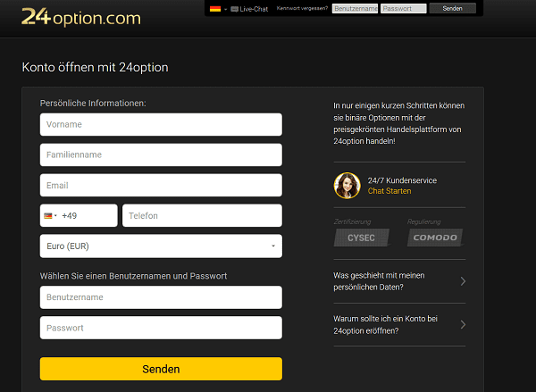Screen dimensions: 536x392
Task: Focus the Telefon input field
Action: 203,216
